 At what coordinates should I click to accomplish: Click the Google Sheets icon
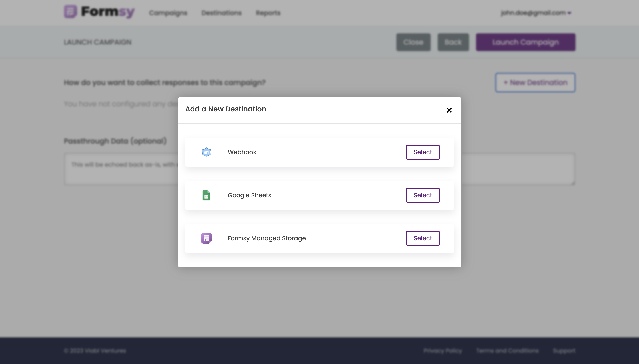pyautogui.click(x=206, y=195)
